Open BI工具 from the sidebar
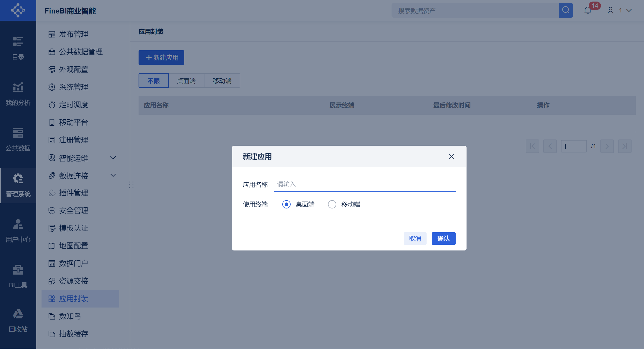 click(18, 276)
